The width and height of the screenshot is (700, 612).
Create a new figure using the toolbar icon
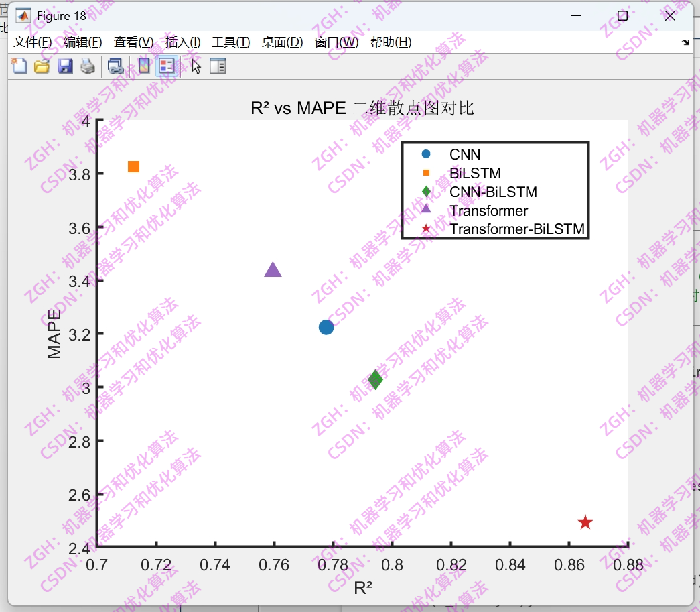(x=19, y=66)
